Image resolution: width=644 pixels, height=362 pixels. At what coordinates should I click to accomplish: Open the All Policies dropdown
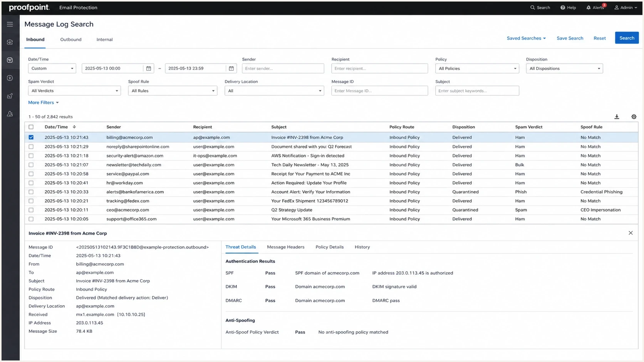coord(477,68)
